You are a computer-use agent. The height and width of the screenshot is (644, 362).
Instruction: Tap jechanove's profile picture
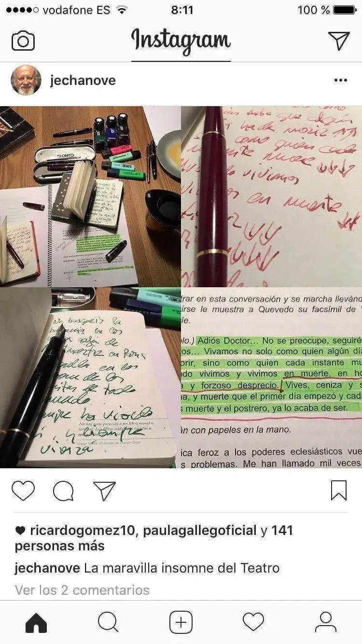[x=26, y=80]
